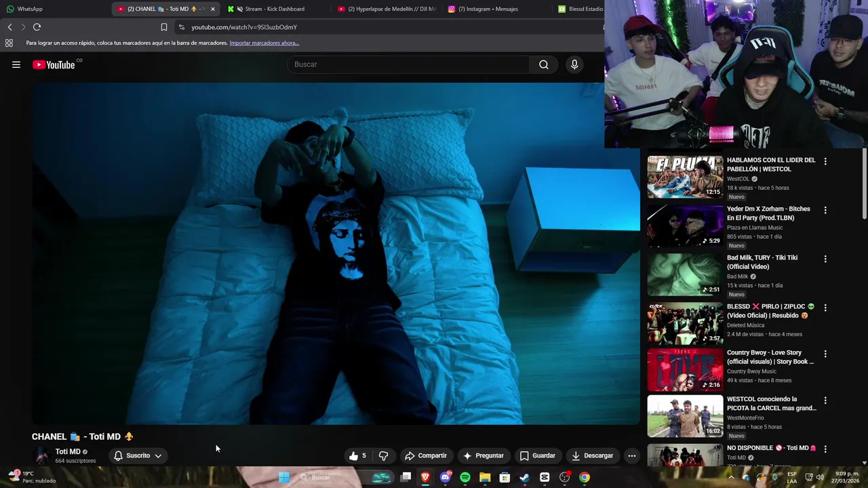This screenshot has height=488, width=868.
Task: Open Discord from the taskbar
Action: tap(446, 477)
